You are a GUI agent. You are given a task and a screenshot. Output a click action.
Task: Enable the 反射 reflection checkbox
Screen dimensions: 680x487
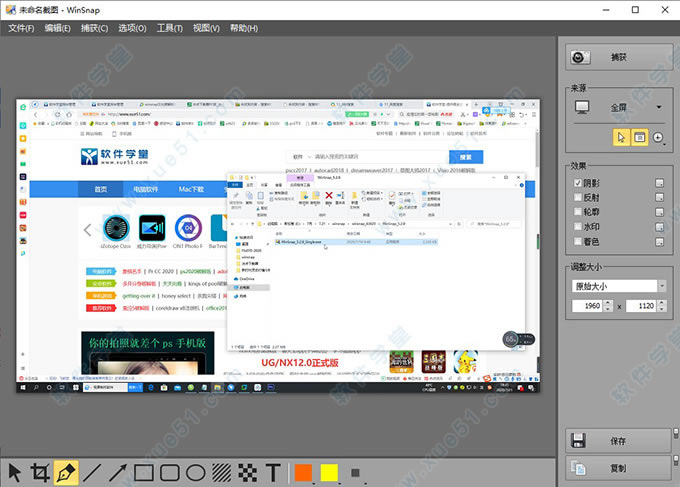(578, 197)
